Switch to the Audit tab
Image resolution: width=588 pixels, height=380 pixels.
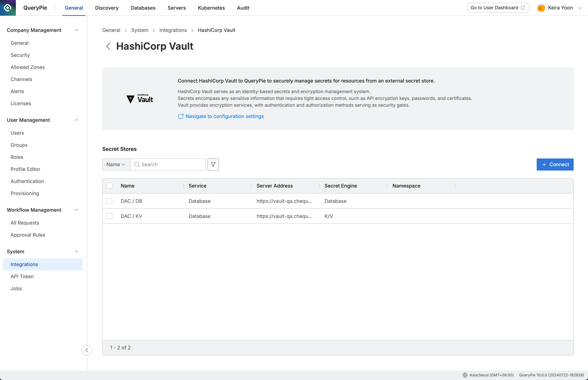[x=243, y=8]
